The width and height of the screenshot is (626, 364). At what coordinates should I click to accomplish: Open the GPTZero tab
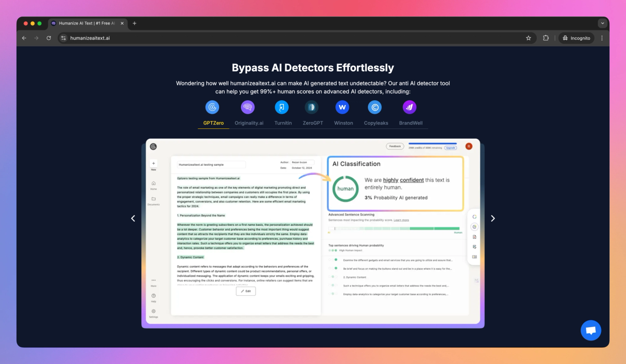212,123
